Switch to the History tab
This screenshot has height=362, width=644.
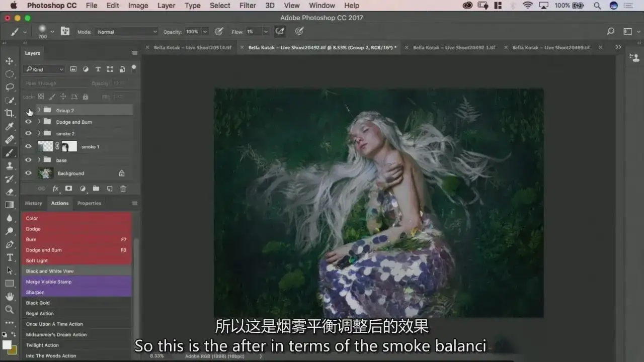(x=34, y=203)
